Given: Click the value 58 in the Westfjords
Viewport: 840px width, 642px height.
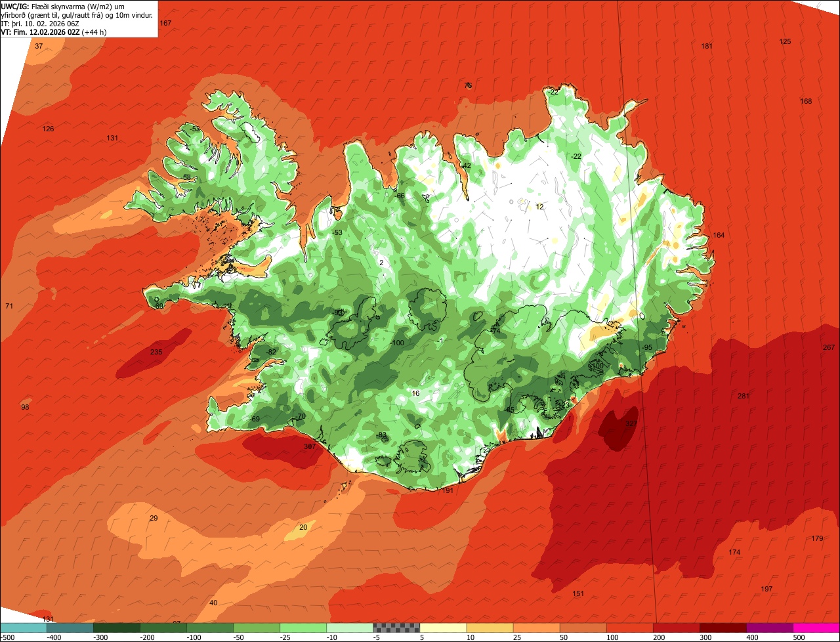Looking at the screenshot, I should click(x=187, y=177).
